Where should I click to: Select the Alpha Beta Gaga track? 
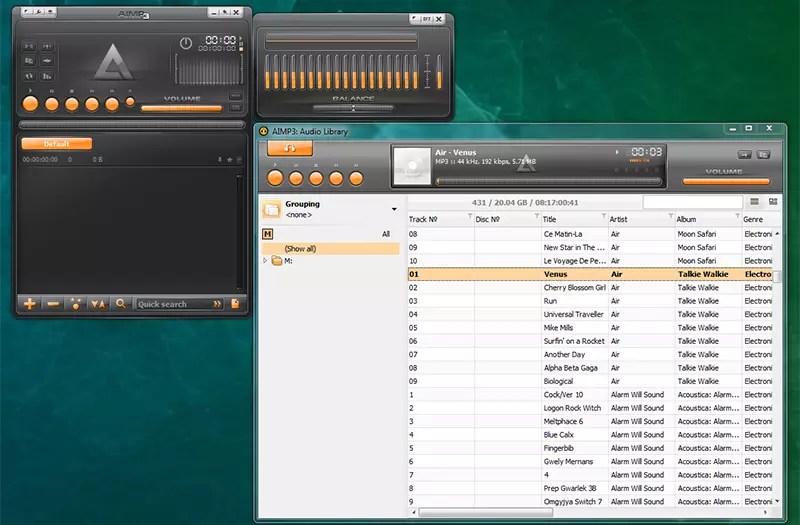590,368
